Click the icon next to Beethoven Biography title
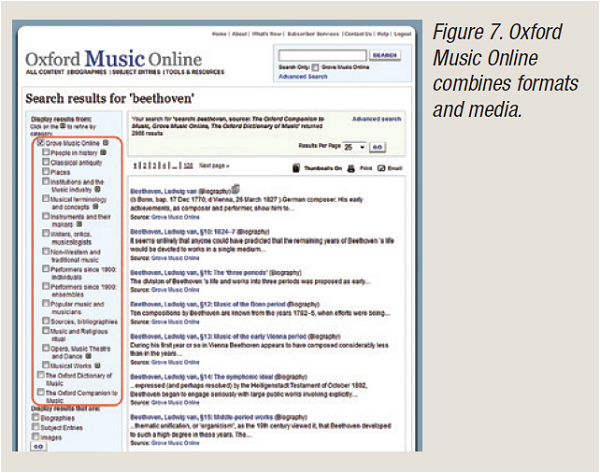The width and height of the screenshot is (600, 473). pyautogui.click(x=236, y=189)
